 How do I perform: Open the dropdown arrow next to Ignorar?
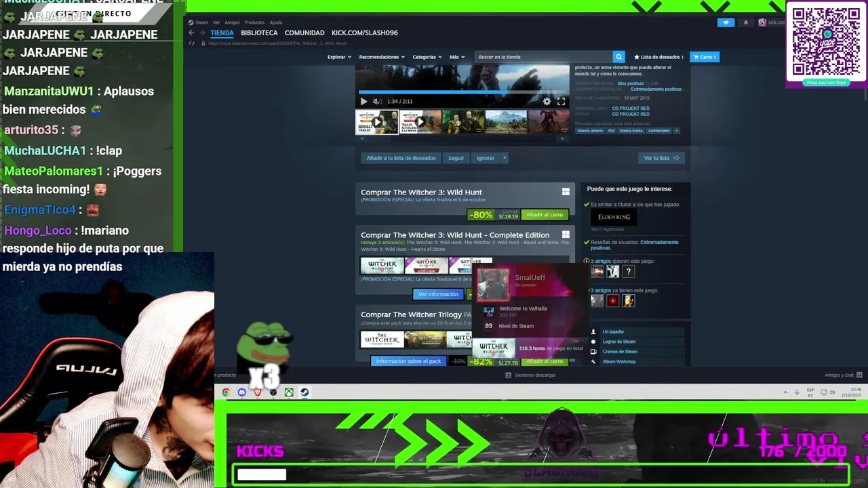[x=505, y=158]
